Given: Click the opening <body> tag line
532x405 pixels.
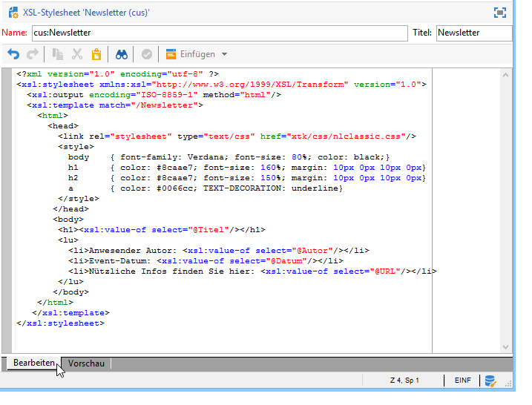Looking at the screenshot, I should pos(68,220).
